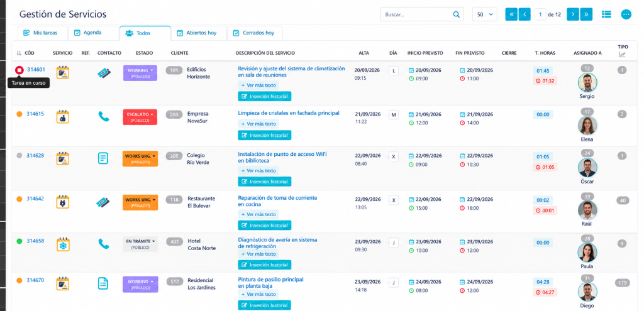Click the TIPO column chart icon
Viewport: 644px width, 311px height.
(623, 54)
